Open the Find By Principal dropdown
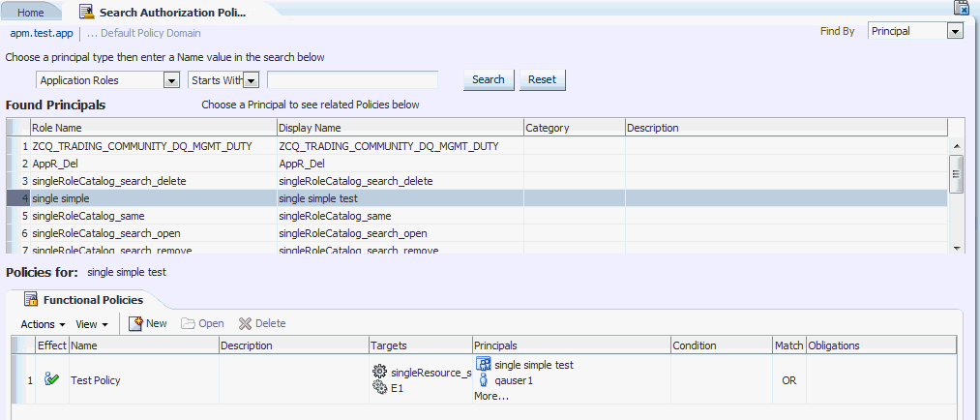980x420 pixels. click(955, 31)
